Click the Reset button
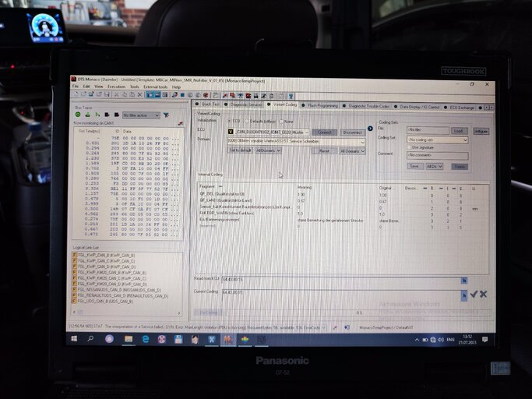This screenshot has width=532, height=399. point(324,150)
